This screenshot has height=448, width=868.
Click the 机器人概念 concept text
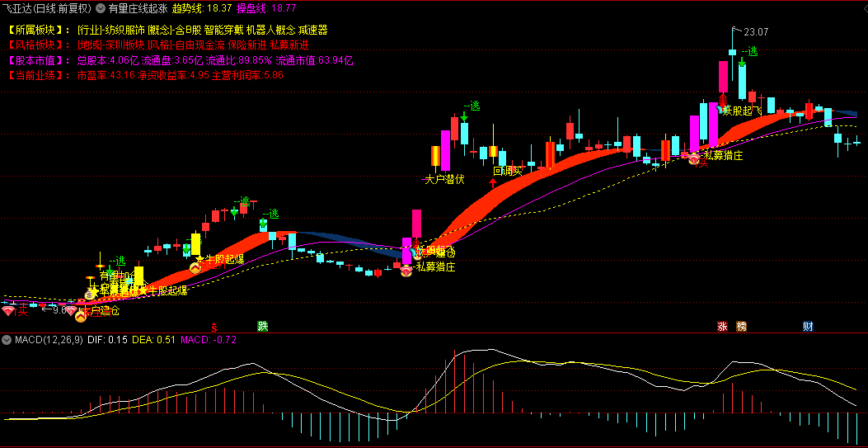(x=270, y=30)
